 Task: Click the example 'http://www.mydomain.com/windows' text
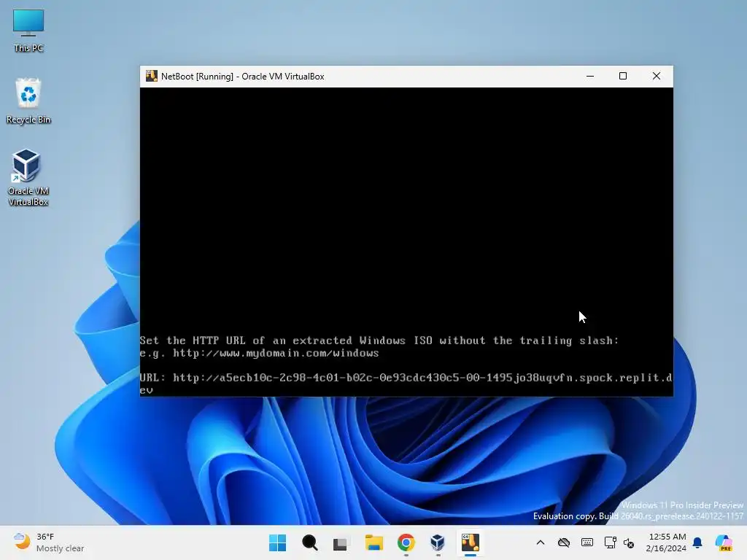276,354
